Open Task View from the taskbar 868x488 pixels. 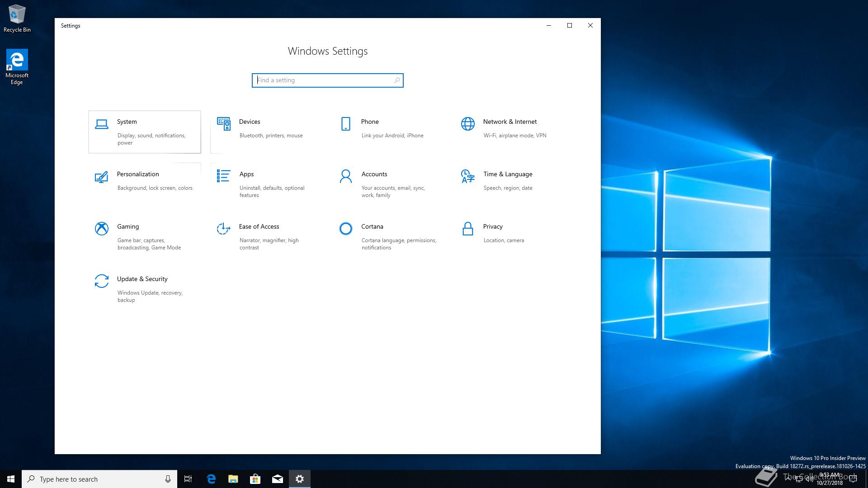pyautogui.click(x=188, y=479)
